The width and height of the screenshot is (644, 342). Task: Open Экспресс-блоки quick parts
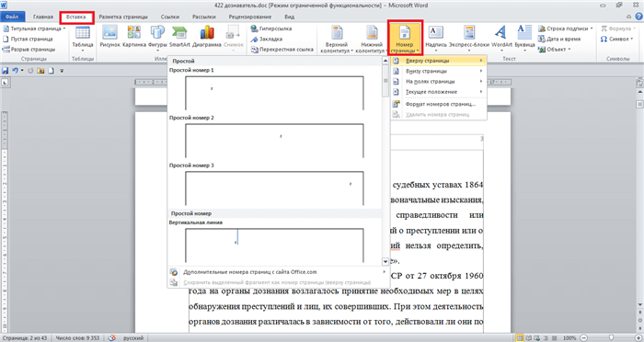[469, 39]
